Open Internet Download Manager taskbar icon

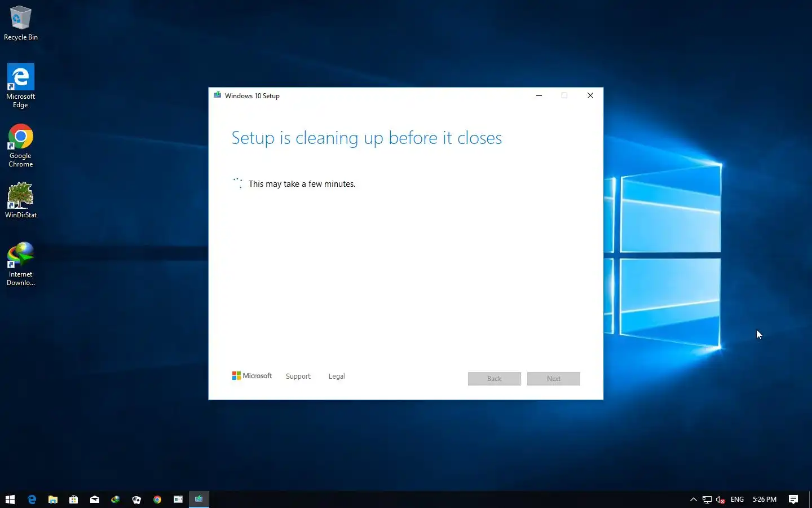116,500
